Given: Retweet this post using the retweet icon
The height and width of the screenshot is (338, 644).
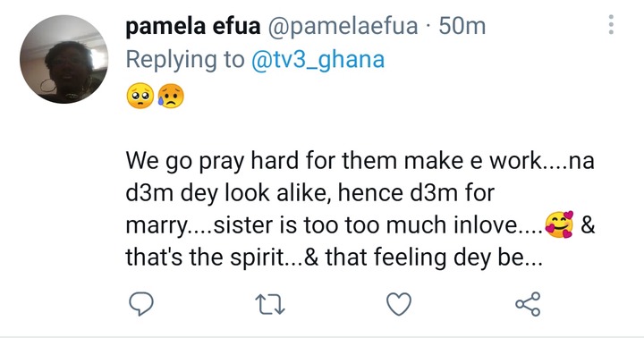Looking at the screenshot, I should 270,306.
